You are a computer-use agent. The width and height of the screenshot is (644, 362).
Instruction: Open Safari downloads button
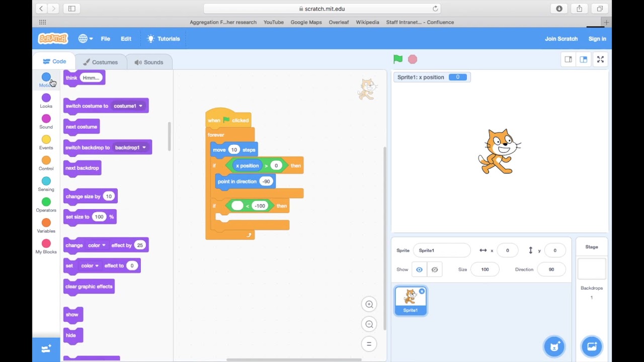click(559, 9)
